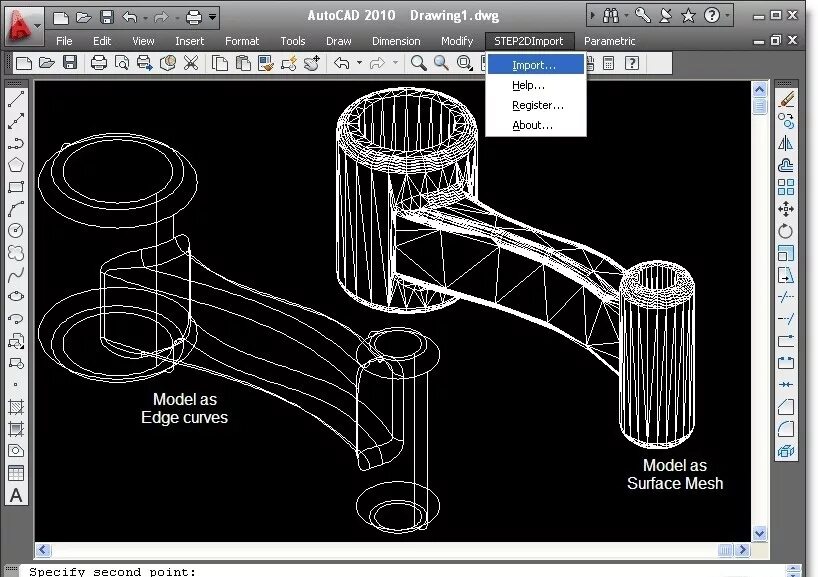Select the Polygon draw tool
The height and width of the screenshot is (577, 818).
pos(16,165)
